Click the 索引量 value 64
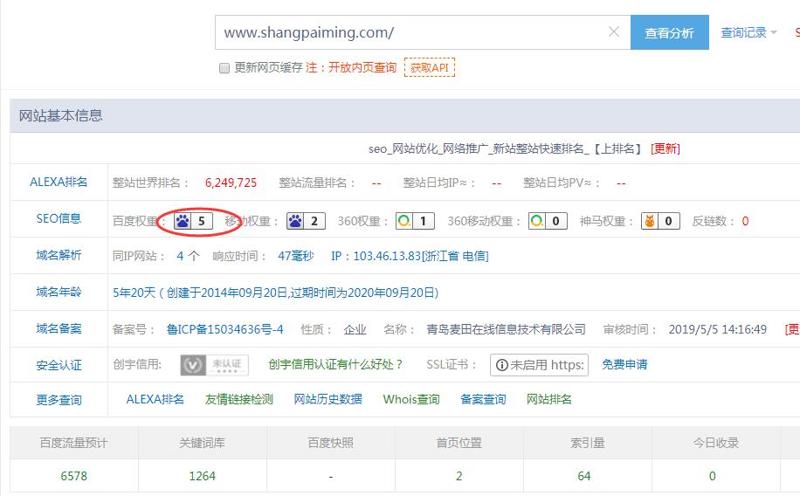The image size is (800, 496). tap(584, 476)
